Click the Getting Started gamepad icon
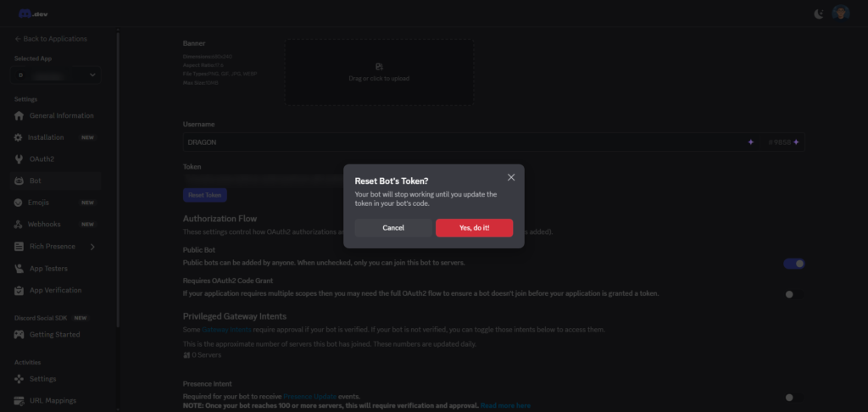Screen dimensions: 868x412 [19, 335]
